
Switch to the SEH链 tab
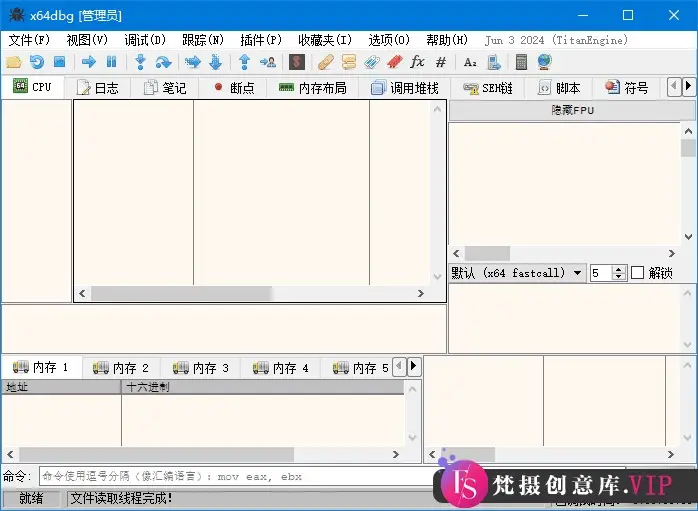[488, 88]
